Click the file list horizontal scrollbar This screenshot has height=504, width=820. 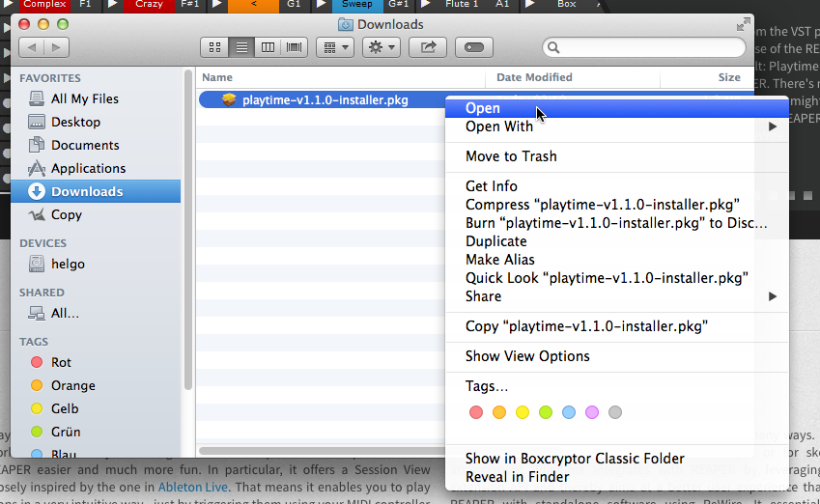pyautogui.click(x=322, y=451)
